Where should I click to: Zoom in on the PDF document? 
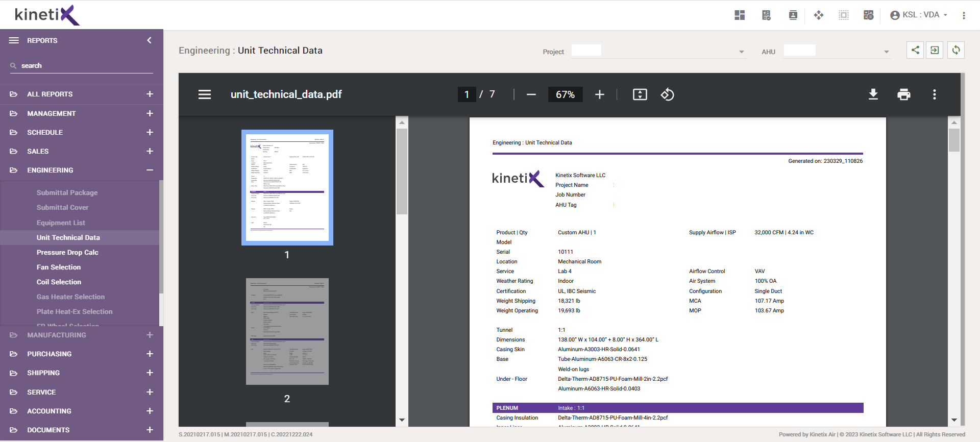click(x=599, y=94)
